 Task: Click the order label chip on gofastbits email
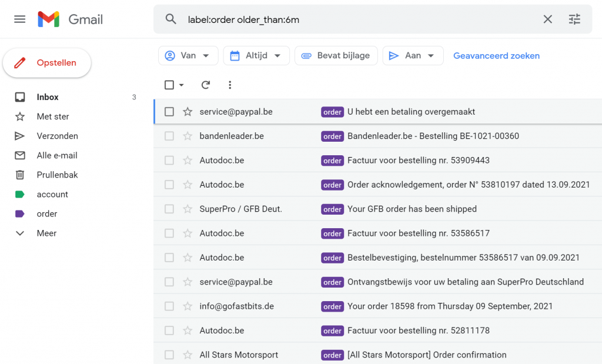(333, 306)
